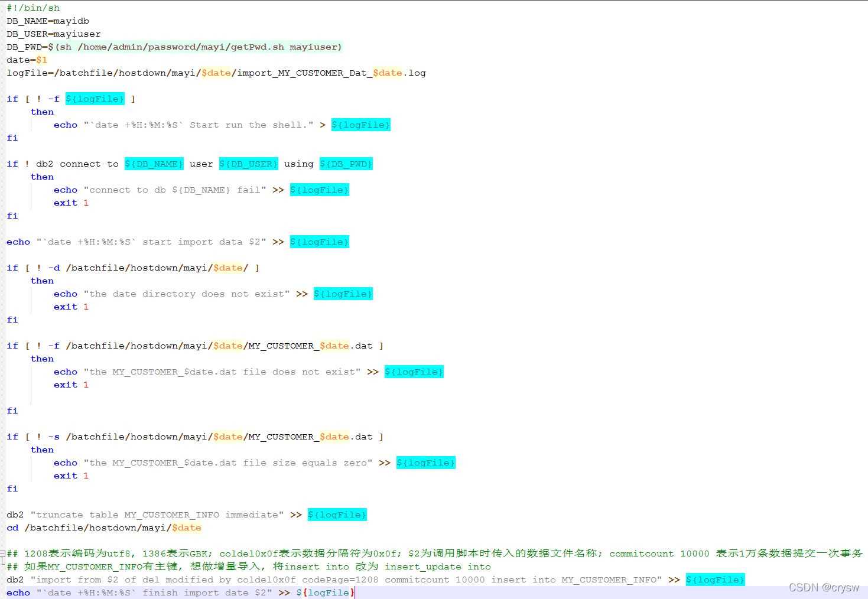This screenshot has height=599, width=868.
Task: Click highlighted ${DB_NAME} in db2 connect line
Action: pyautogui.click(x=154, y=164)
